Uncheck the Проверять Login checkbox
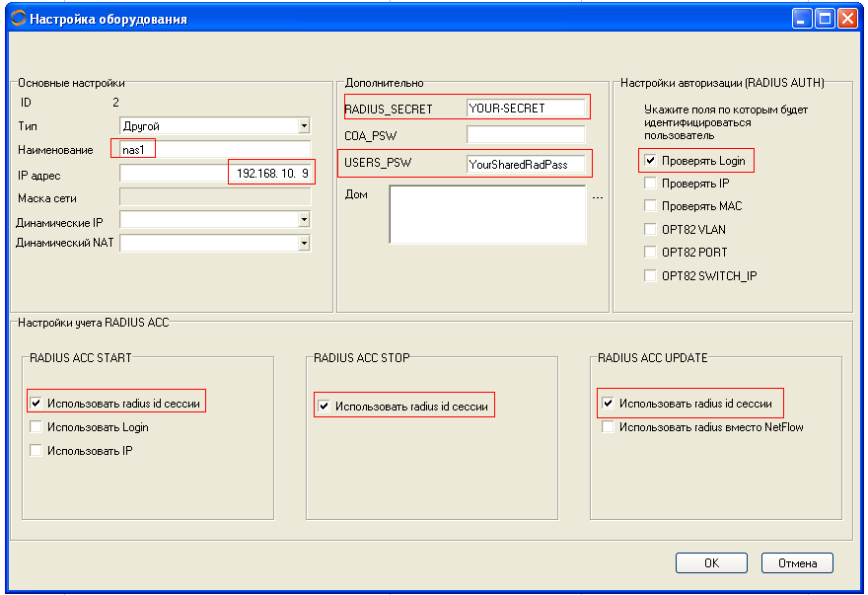 (x=650, y=160)
